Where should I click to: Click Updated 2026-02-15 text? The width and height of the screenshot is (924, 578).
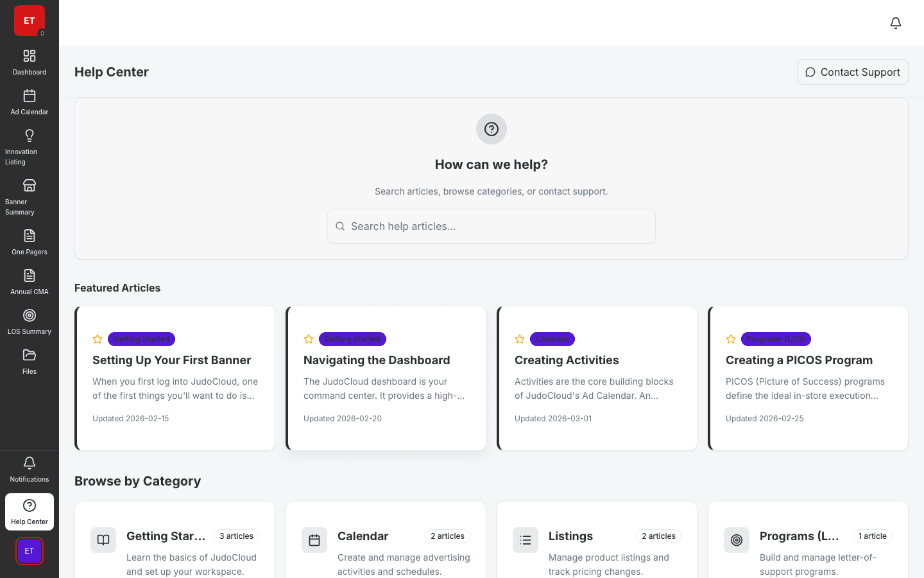click(130, 419)
